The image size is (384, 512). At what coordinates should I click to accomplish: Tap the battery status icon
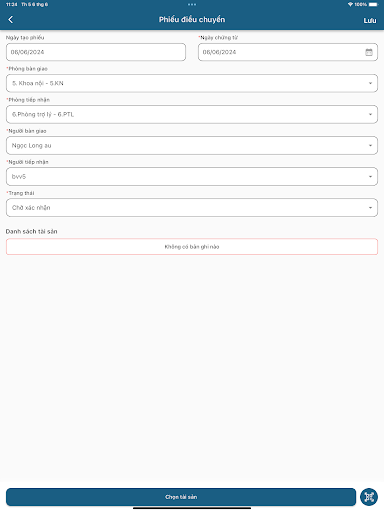click(373, 4)
